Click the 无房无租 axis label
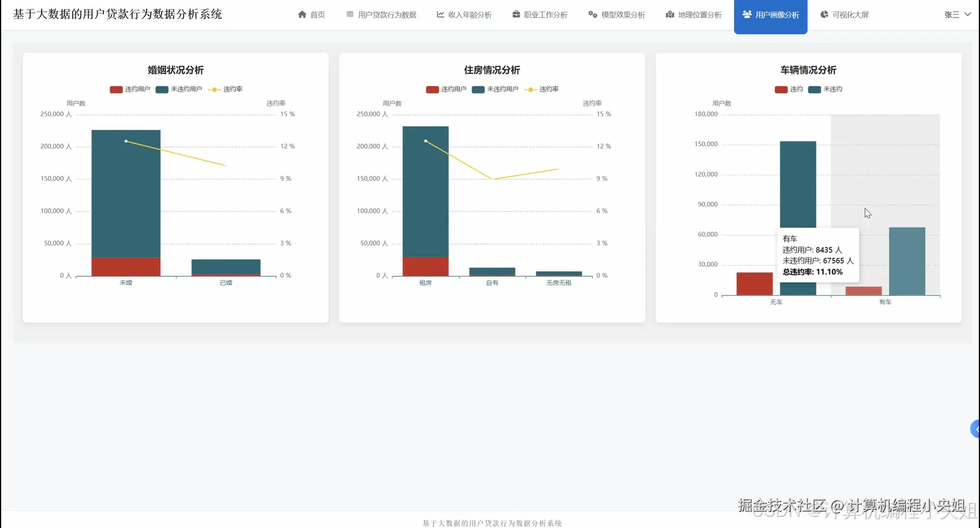 (559, 283)
